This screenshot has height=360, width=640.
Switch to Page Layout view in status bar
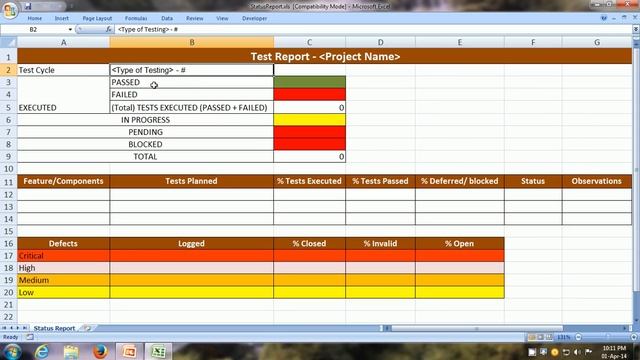tap(540, 337)
